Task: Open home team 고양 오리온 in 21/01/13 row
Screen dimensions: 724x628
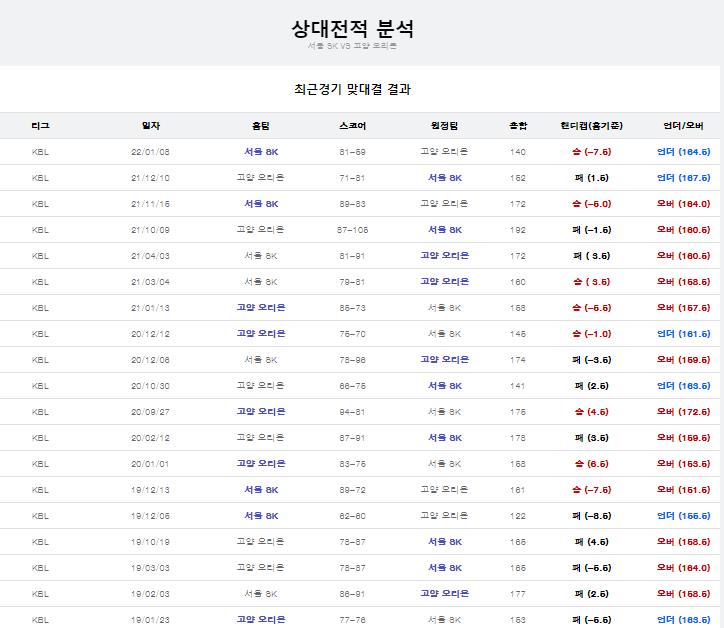Action: point(261,308)
